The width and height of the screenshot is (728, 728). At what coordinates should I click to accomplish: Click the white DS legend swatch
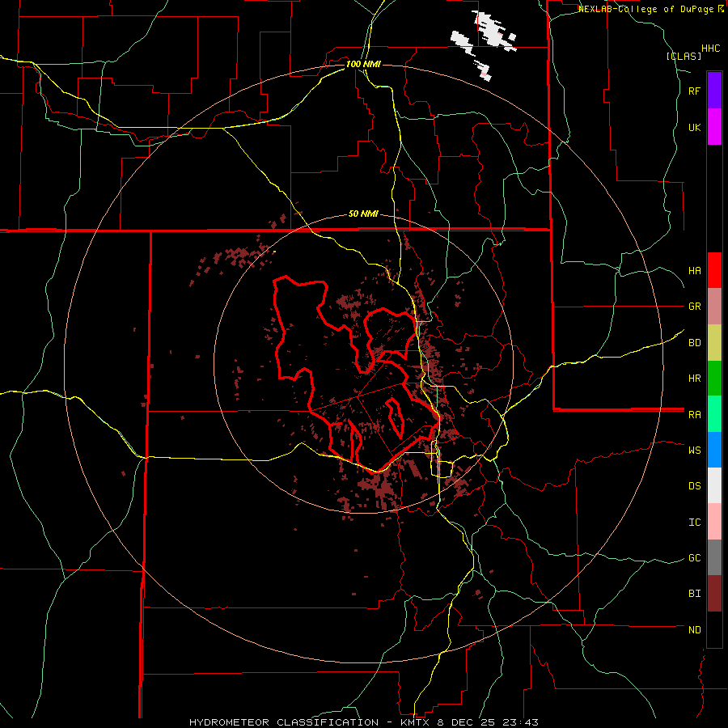pyautogui.click(x=714, y=485)
